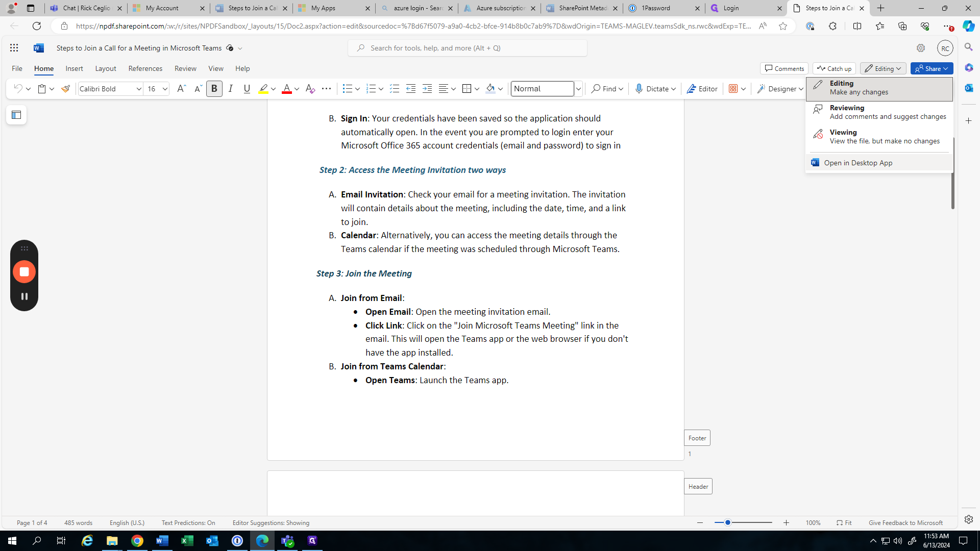Screen dimensions: 980x551
Task: Apply yellow text highlight color
Action: coord(263,89)
